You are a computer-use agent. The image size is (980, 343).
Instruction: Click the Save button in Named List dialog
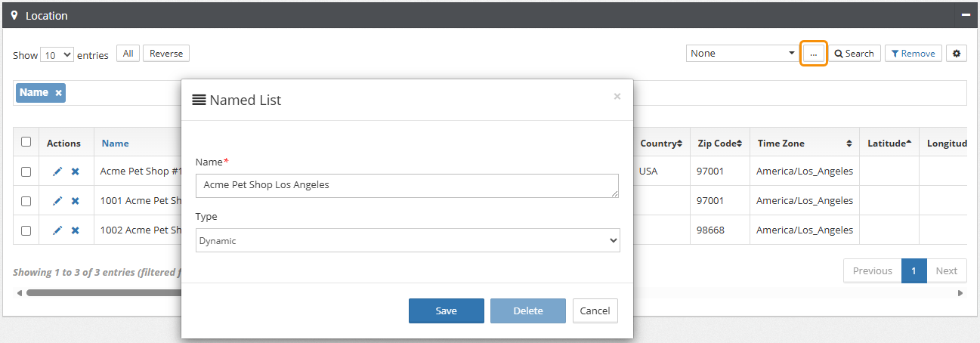pos(446,311)
